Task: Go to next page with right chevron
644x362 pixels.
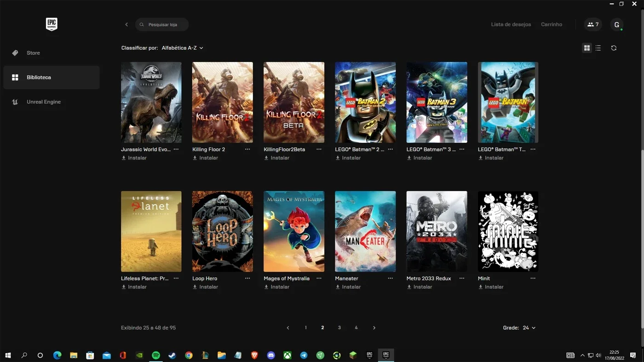Action: (x=374, y=328)
